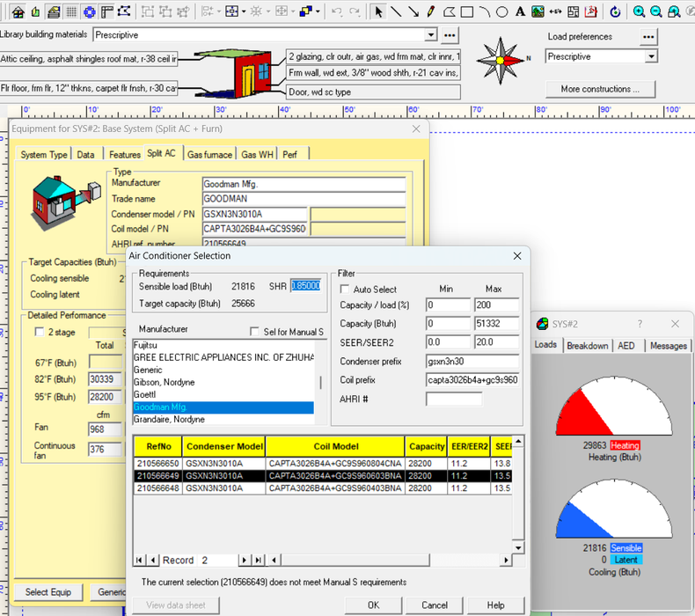Select the arc drawing tool
The width and height of the screenshot is (695, 616).
(485, 12)
